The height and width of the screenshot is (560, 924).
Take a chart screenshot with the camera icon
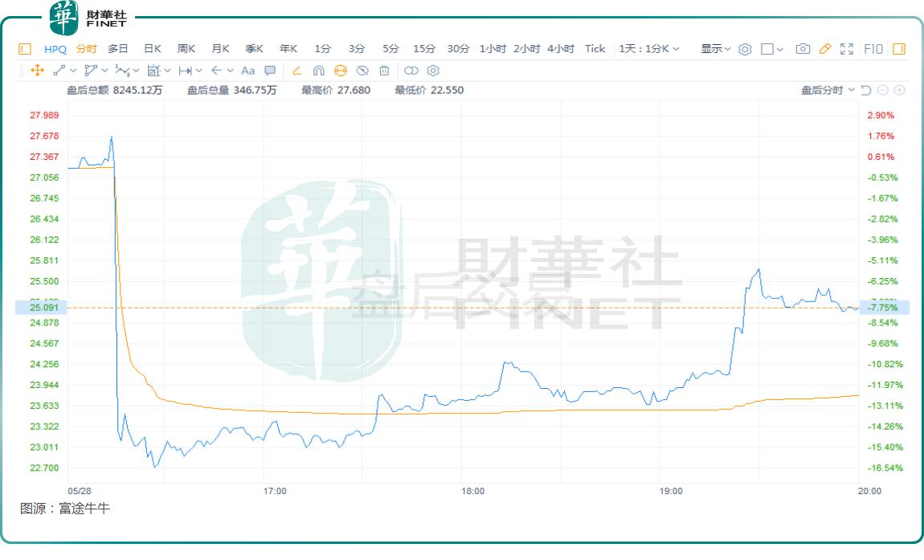803,49
